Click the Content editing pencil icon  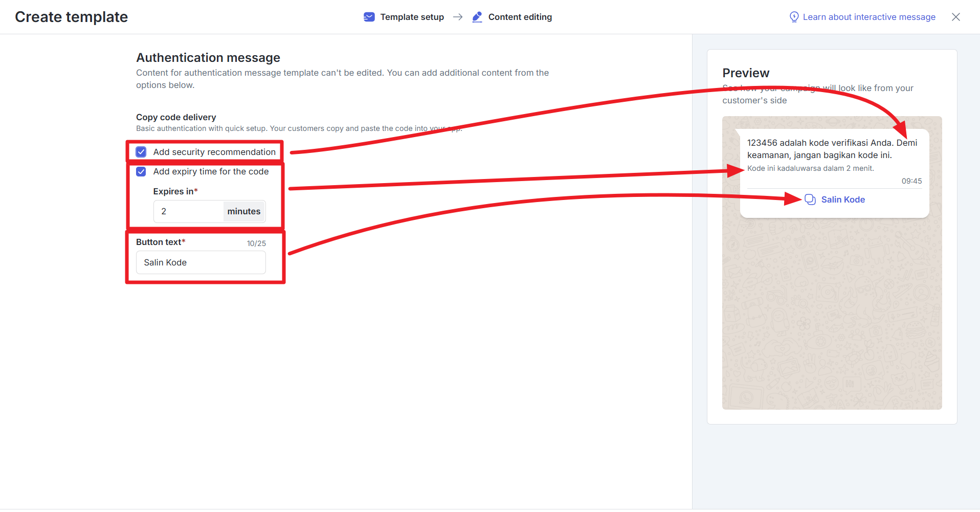click(477, 17)
